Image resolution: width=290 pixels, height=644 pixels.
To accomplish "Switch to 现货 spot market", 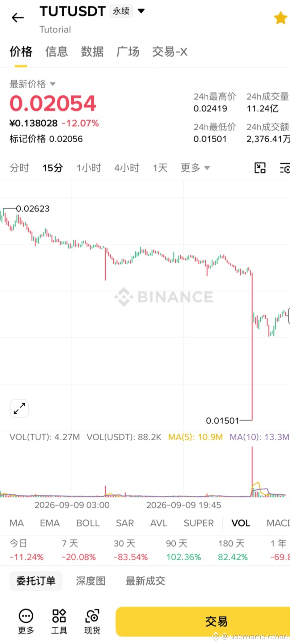I will pos(92,621).
